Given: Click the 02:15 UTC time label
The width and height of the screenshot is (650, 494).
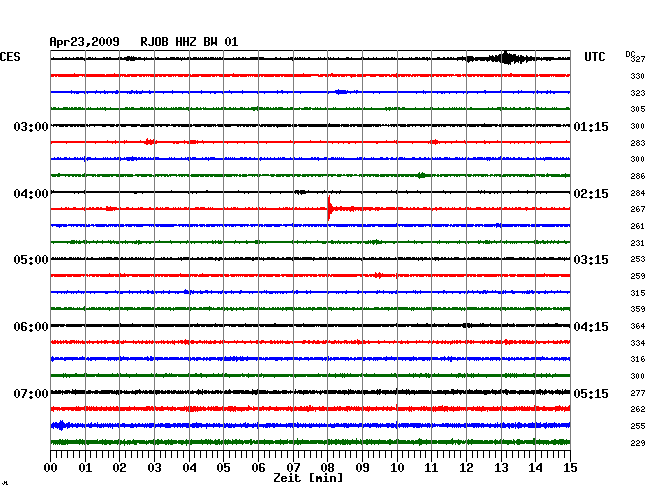Looking at the screenshot, I should (x=591, y=194).
